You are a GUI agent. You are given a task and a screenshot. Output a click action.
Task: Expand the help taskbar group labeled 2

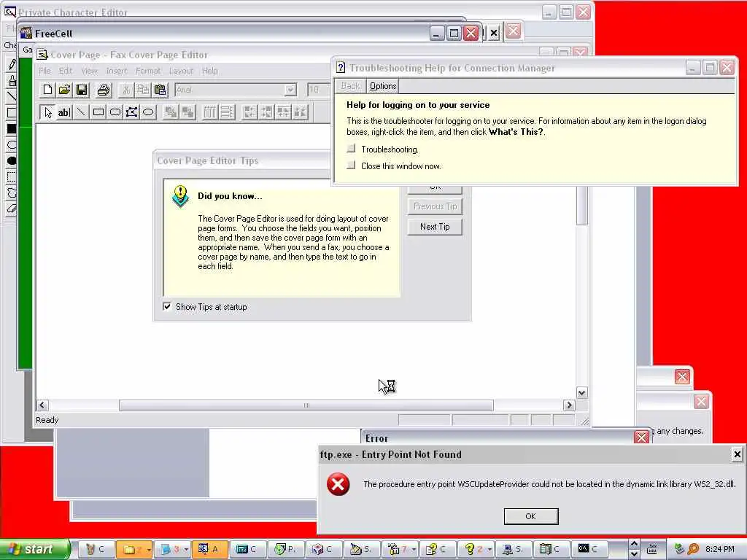[489, 550]
